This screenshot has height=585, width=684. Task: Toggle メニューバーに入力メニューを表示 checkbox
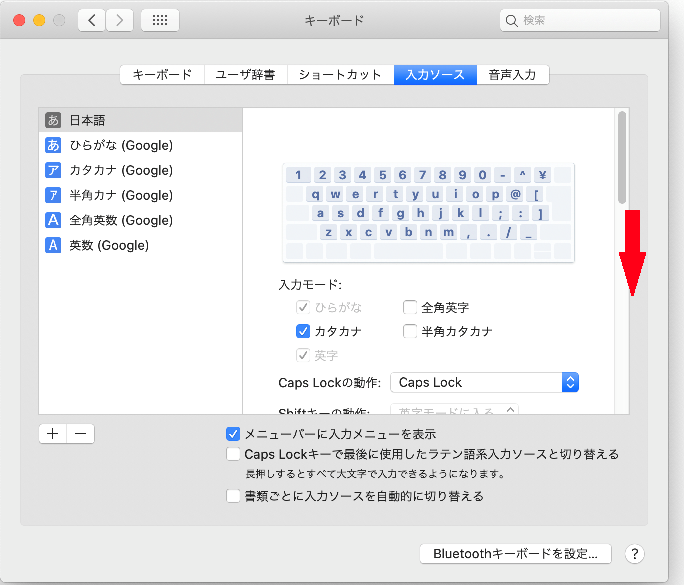[x=233, y=434]
